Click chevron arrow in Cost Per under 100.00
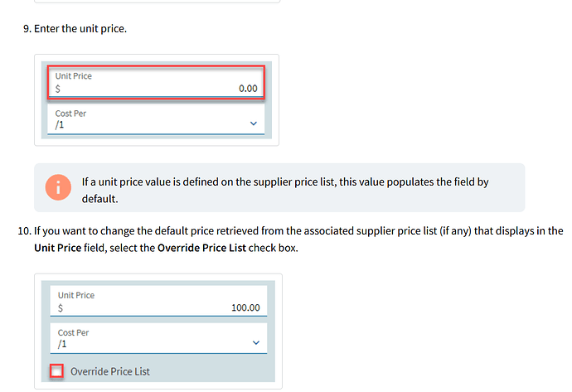This screenshot has width=572, height=392. [x=256, y=343]
